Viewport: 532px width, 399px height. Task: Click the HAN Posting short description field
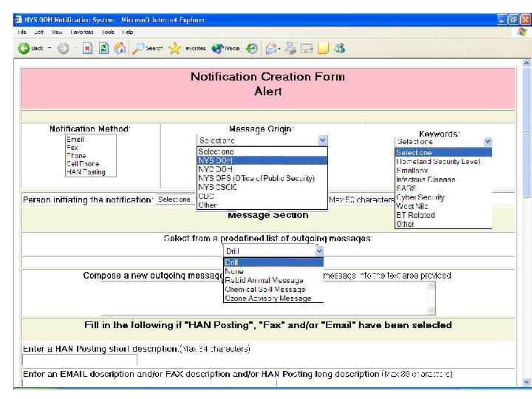click(80, 360)
